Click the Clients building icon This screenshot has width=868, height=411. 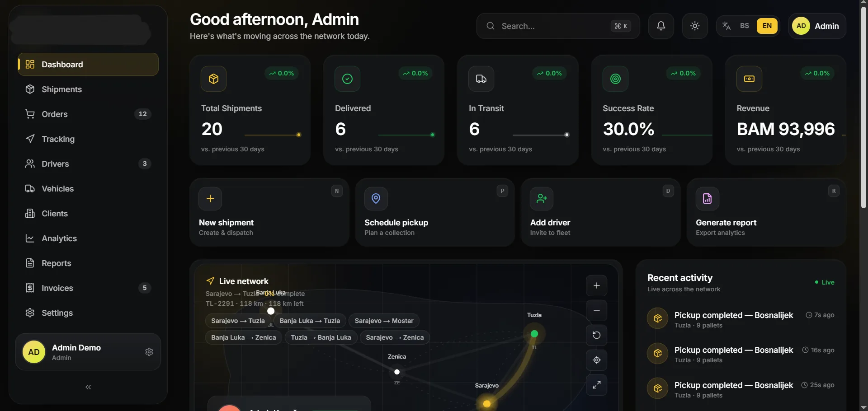click(30, 213)
